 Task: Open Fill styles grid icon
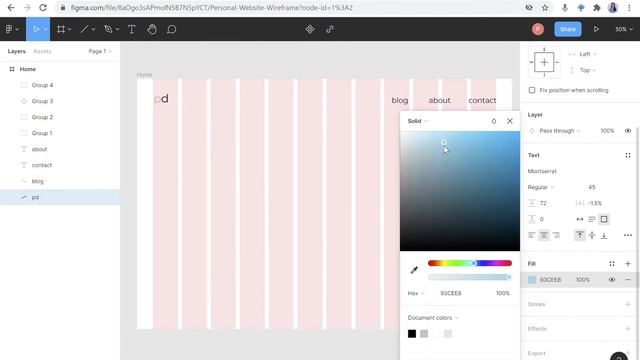(611, 264)
